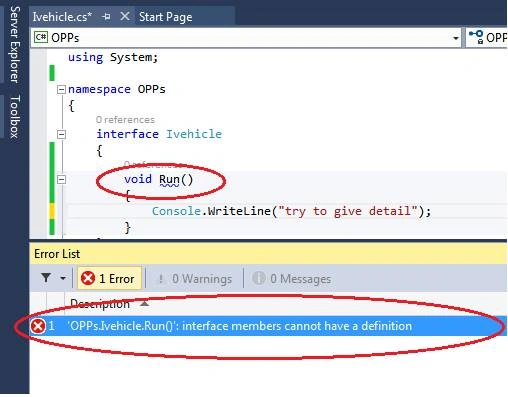Click the using System statement
The image size is (508, 397).
coord(113,57)
